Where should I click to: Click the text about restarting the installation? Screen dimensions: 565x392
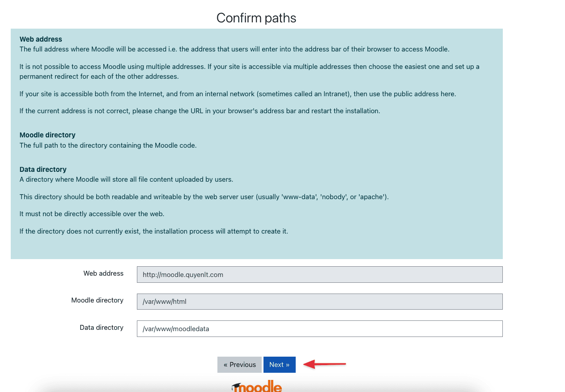(200, 111)
